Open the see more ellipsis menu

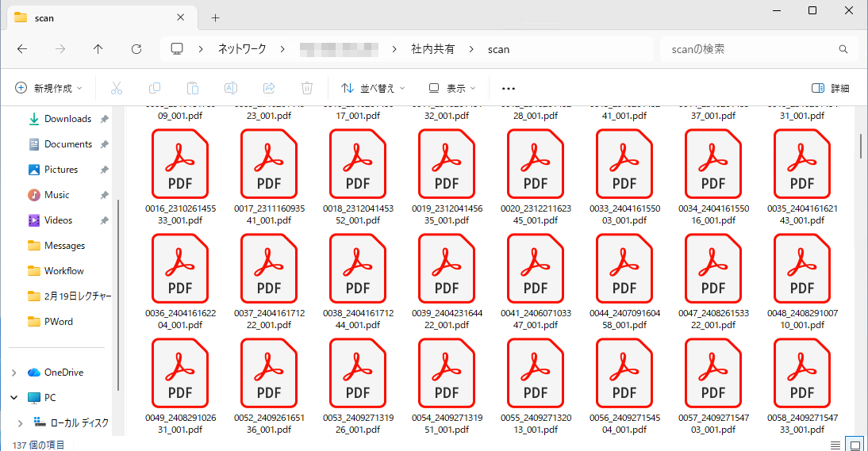(x=509, y=88)
